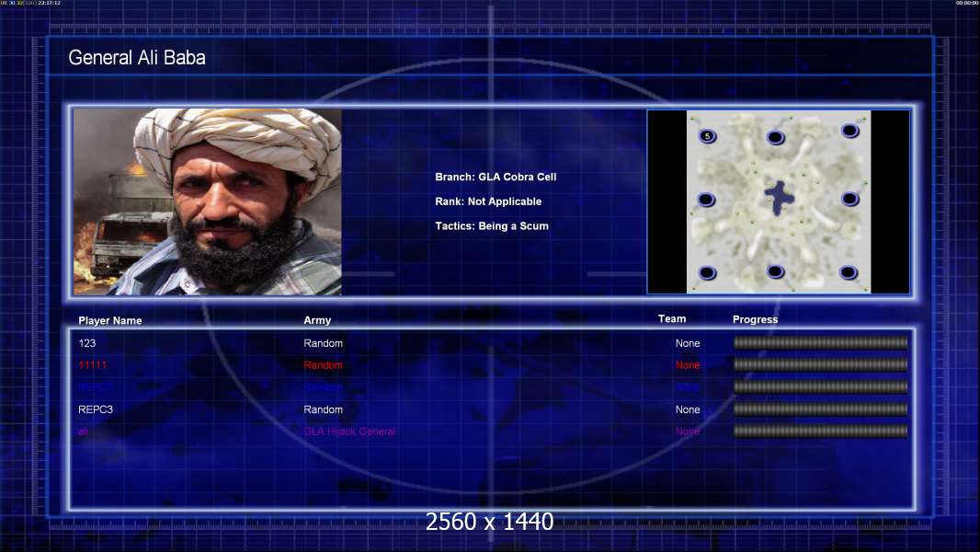Click the "Progress" column header
The width and height of the screenshot is (980, 552).
[755, 319]
